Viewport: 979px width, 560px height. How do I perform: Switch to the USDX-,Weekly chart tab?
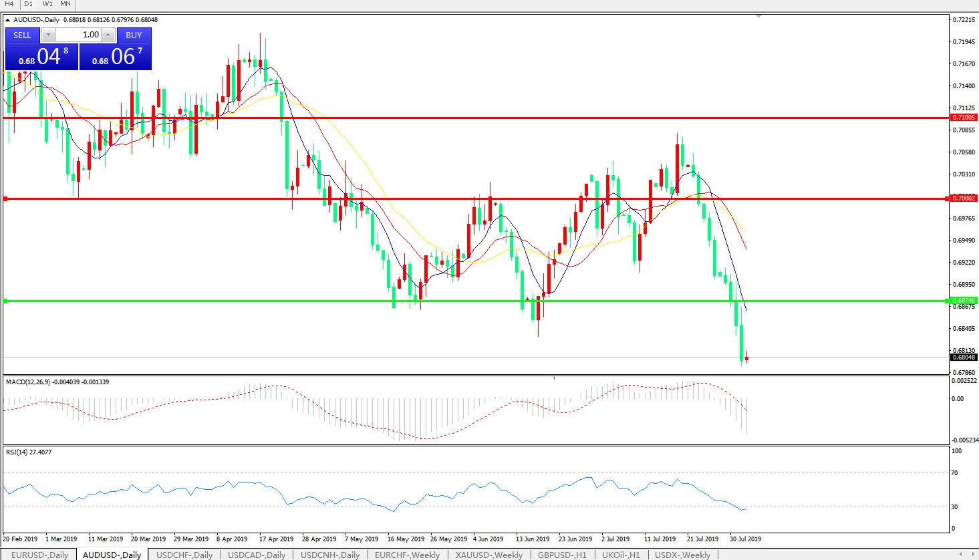(682, 555)
